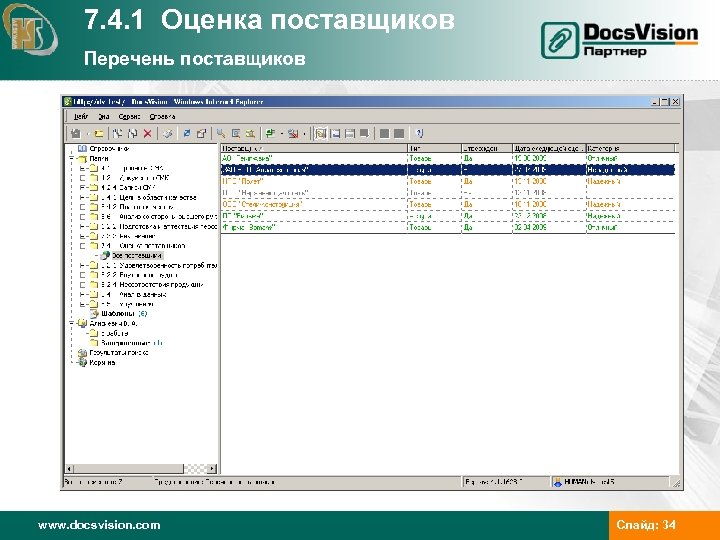Click the yellow folder toolbar icon
The image size is (720, 540).
coord(99,134)
